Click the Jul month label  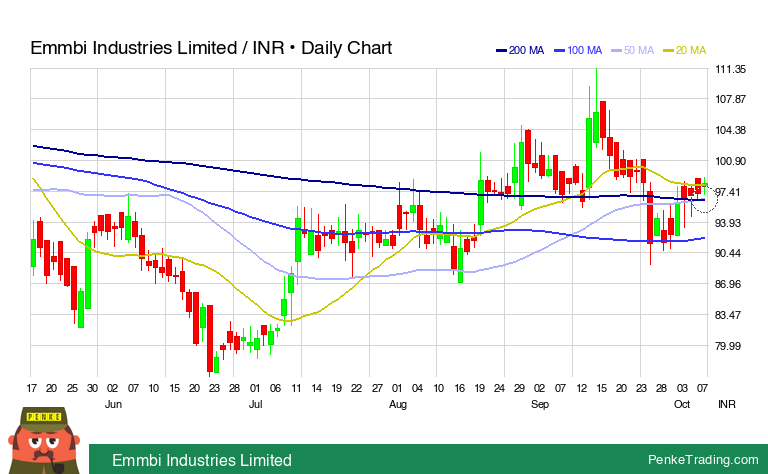[255, 404]
